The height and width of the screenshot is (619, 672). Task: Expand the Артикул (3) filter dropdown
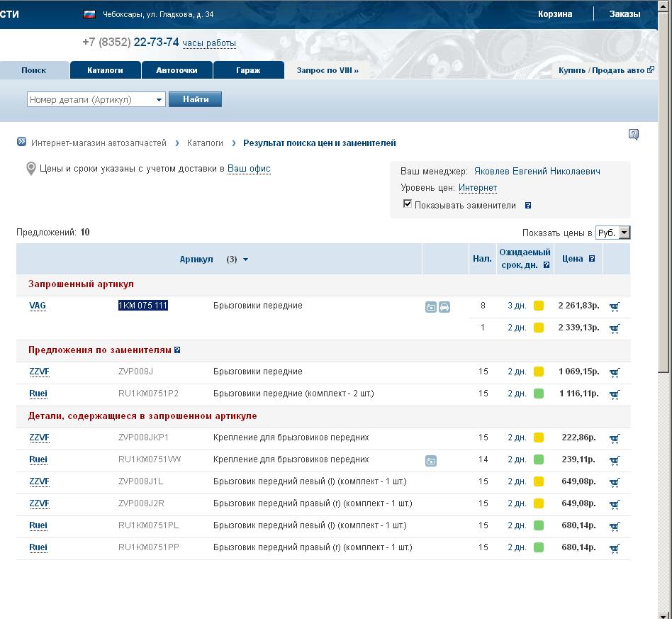point(245,260)
